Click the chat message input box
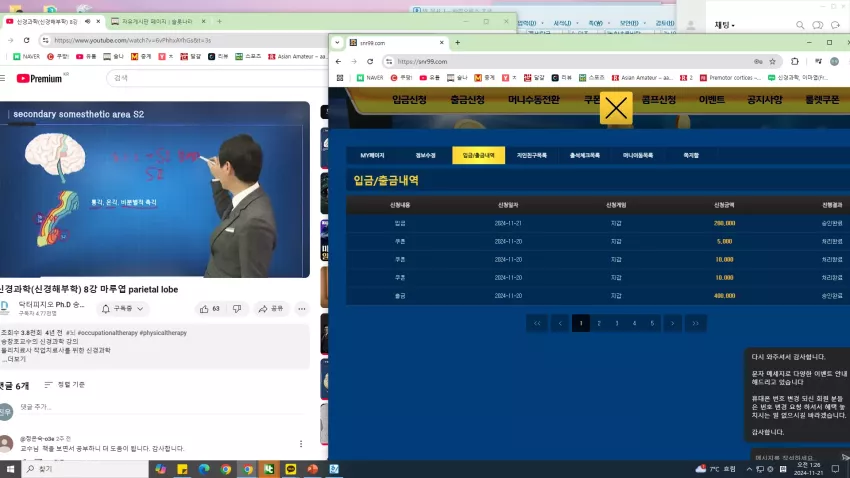 click(x=796, y=458)
